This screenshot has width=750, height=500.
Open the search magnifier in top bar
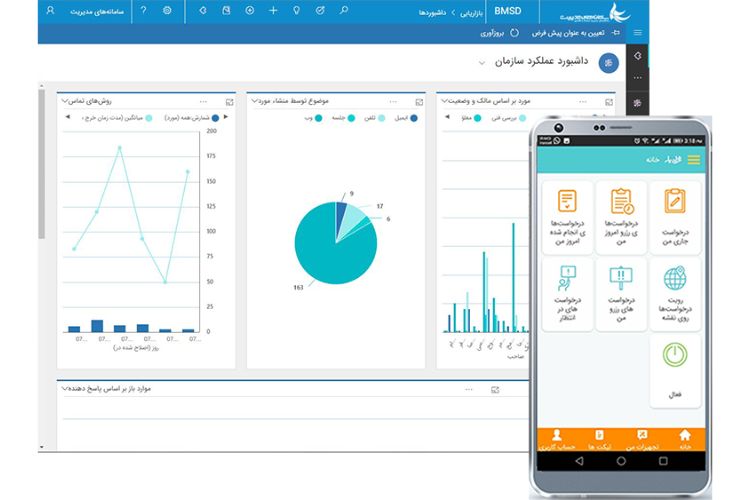(x=345, y=10)
